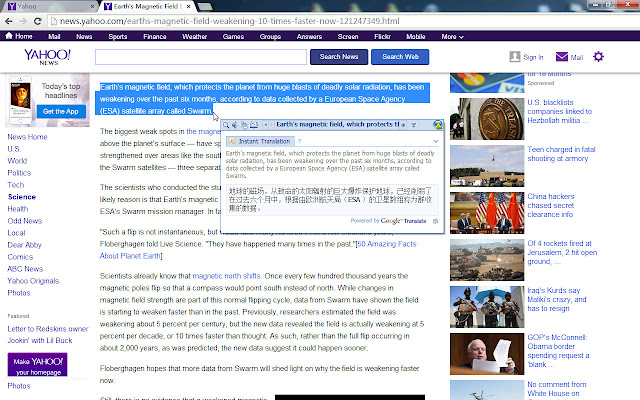Click the globe icon in popup corner

tap(437, 124)
